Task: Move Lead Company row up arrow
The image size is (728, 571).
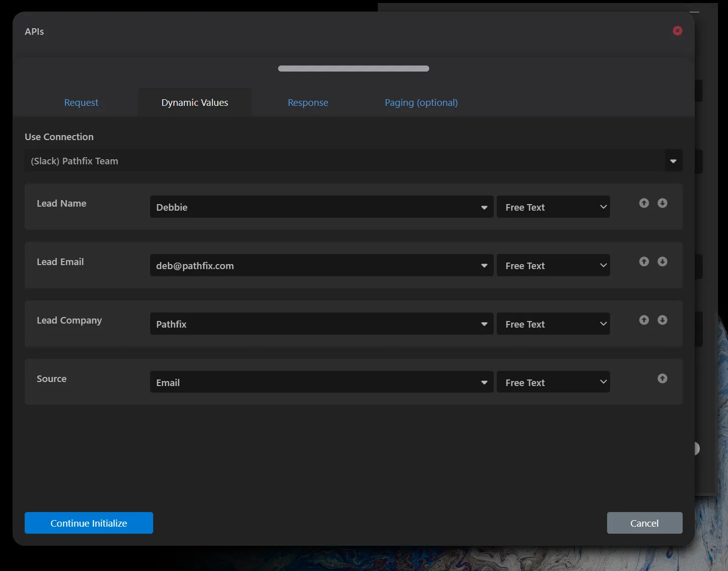Action: click(644, 320)
